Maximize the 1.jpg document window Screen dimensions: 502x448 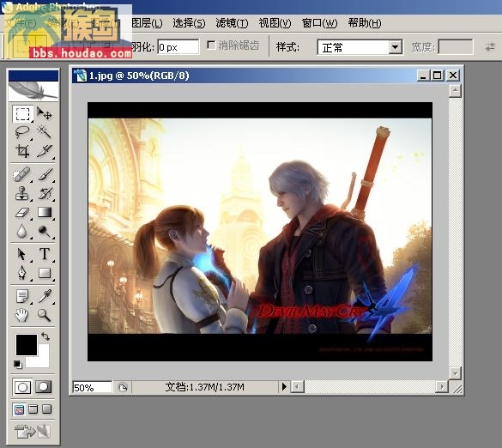pos(438,76)
